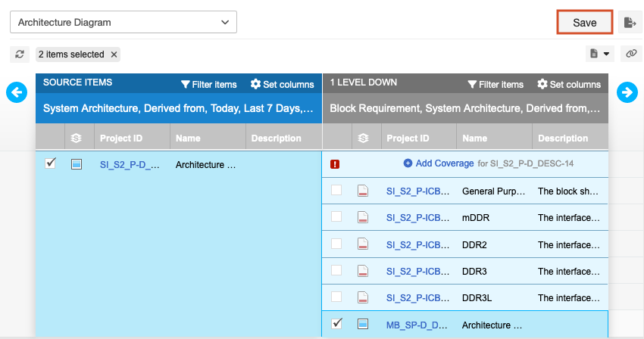This screenshot has width=644, height=339.
Task: Open Set columns in 1 Level Down panel
Action: click(x=569, y=85)
